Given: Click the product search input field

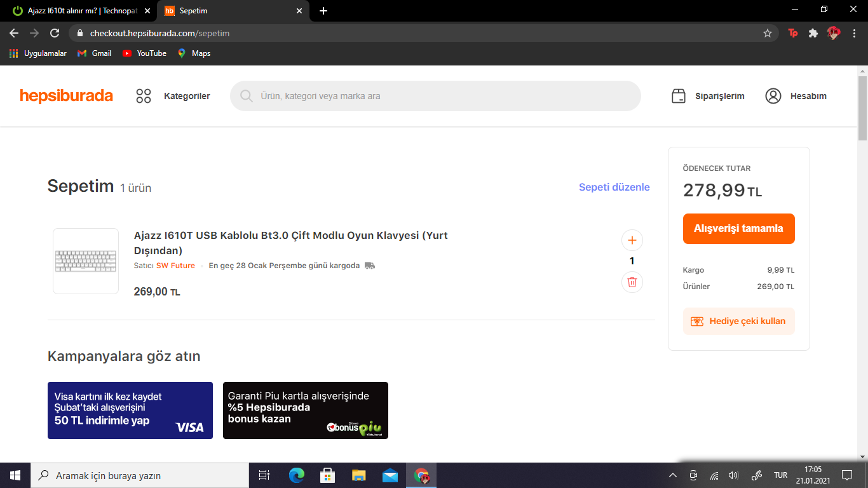Looking at the screenshot, I should [435, 96].
